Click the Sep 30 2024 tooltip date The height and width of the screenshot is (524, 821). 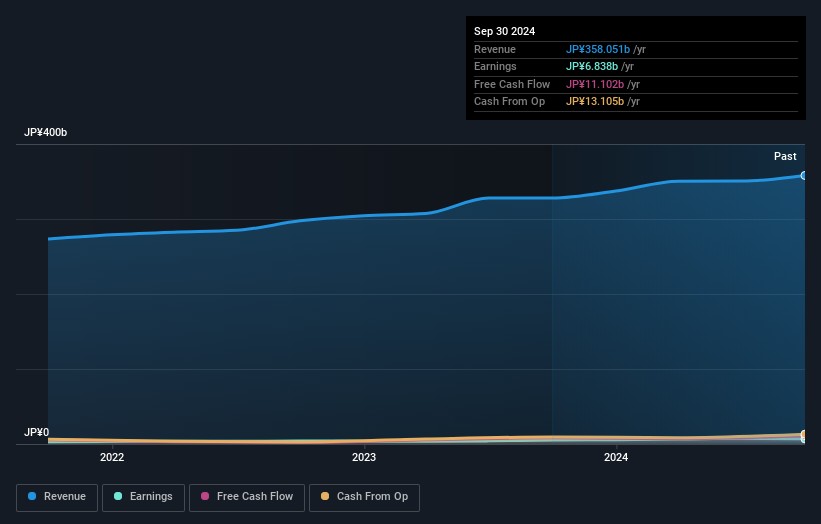[x=505, y=31]
